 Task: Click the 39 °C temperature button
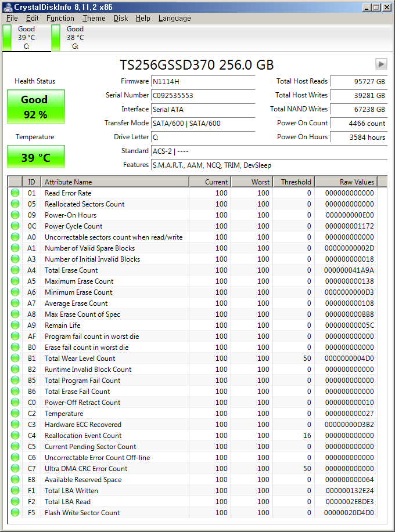(x=35, y=157)
